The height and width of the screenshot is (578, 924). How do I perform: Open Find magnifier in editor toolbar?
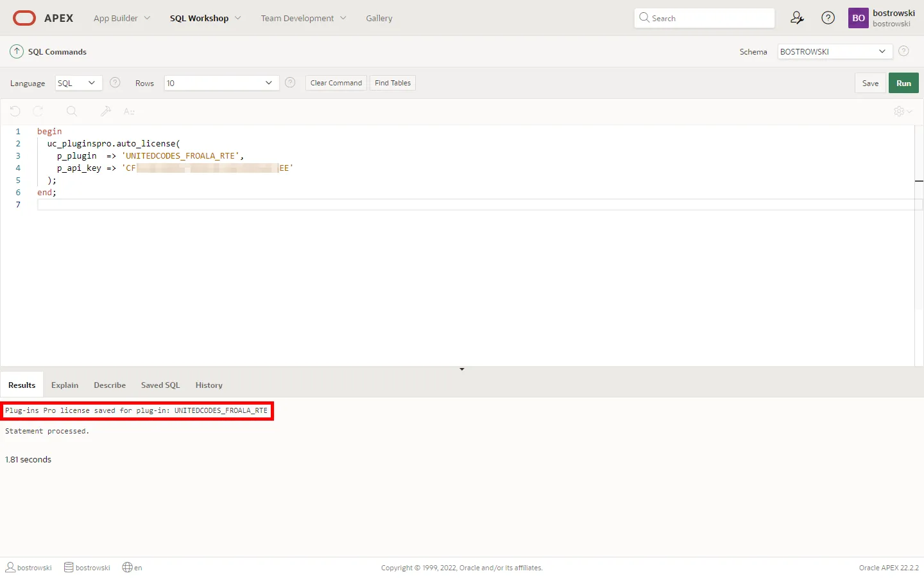72,111
